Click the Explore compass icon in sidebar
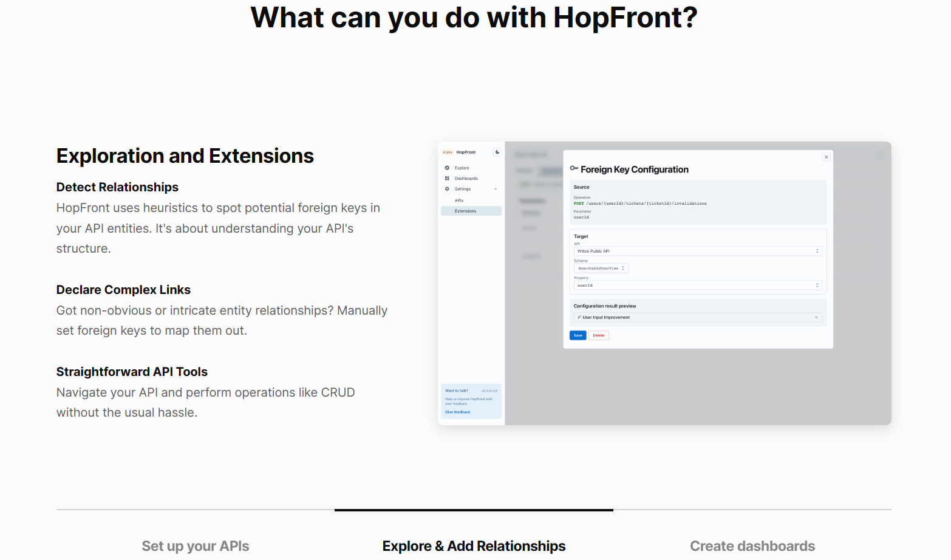This screenshot has width=951, height=560. (x=447, y=168)
